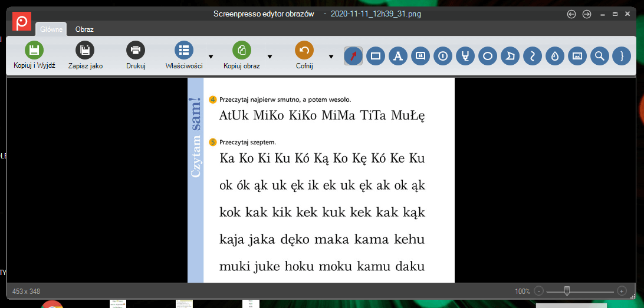Select the Text tool with letter A

pyautogui.click(x=397, y=56)
